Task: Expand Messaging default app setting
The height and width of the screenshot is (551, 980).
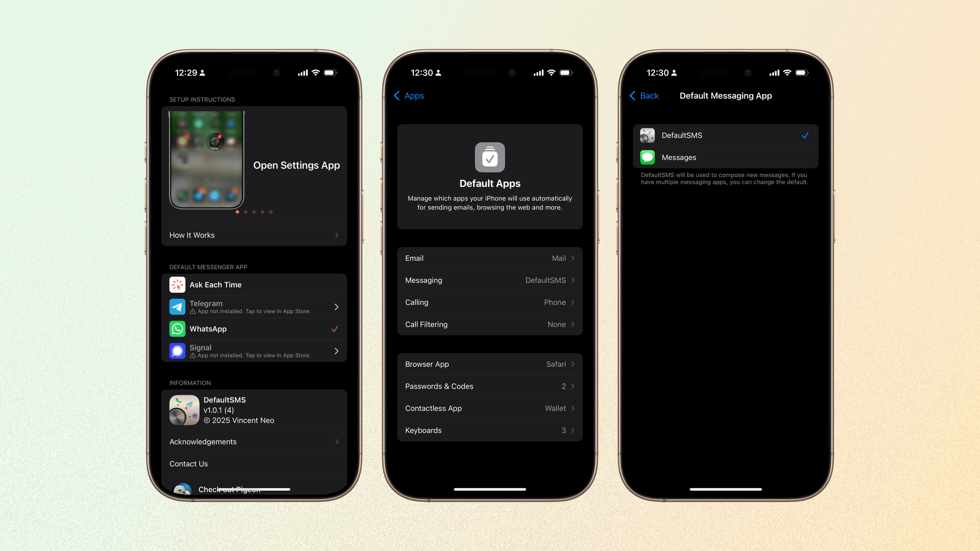Action: (x=490, y=280)
